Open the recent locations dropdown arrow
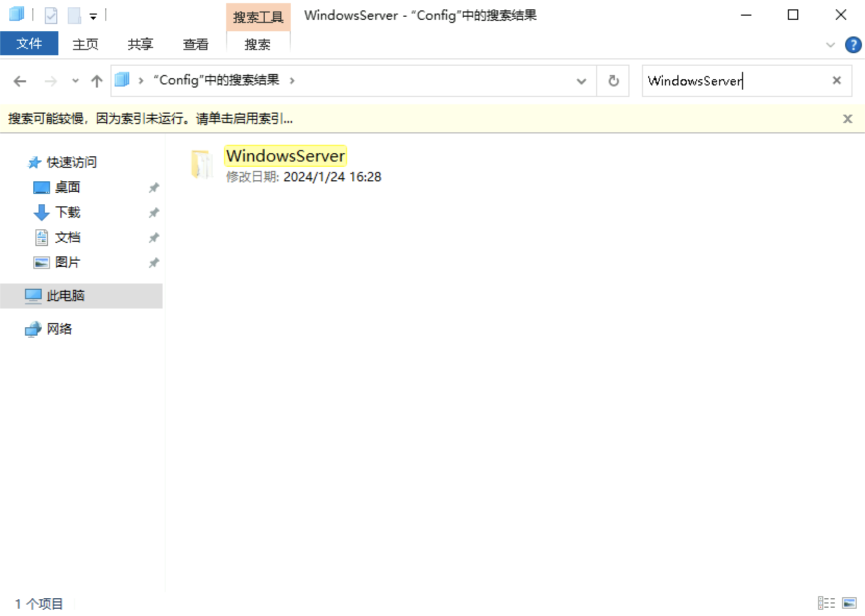 (x=76, y=81)
